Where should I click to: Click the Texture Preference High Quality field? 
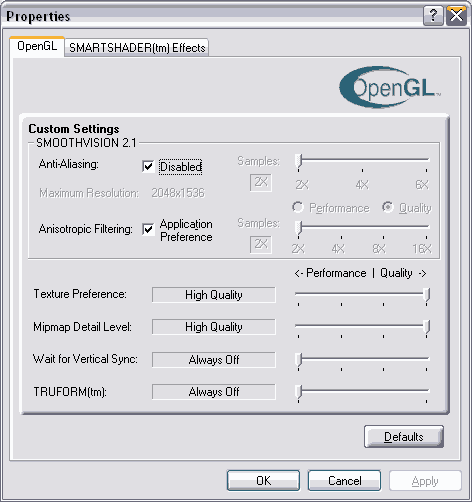[x=214, y=295]
